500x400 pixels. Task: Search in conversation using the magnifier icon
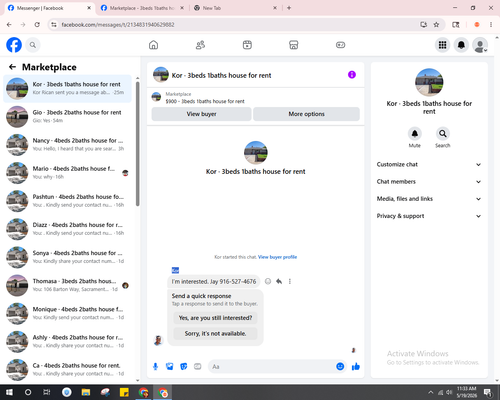pyautogui.click(x=443, y=134)
